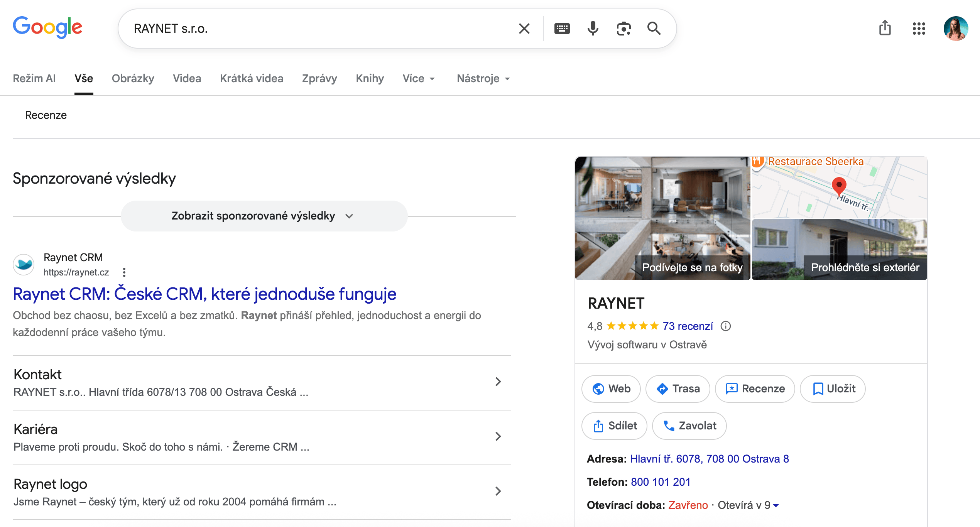Open the Knihy tab
980x527 pixels.
point(370,78)
